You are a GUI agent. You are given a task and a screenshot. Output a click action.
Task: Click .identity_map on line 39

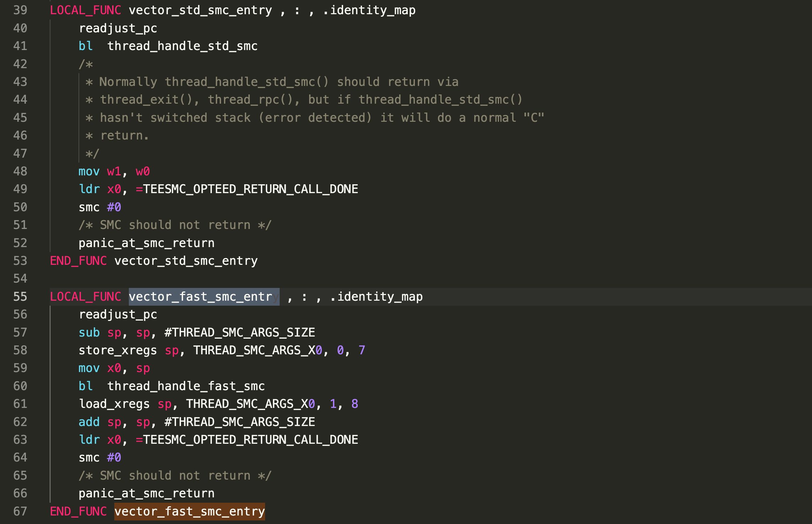(x=369, y=10)
